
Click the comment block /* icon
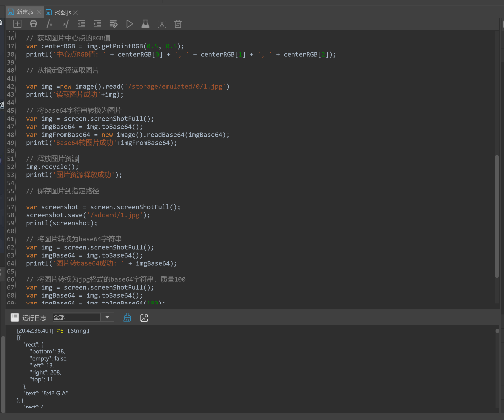[49, 24]
